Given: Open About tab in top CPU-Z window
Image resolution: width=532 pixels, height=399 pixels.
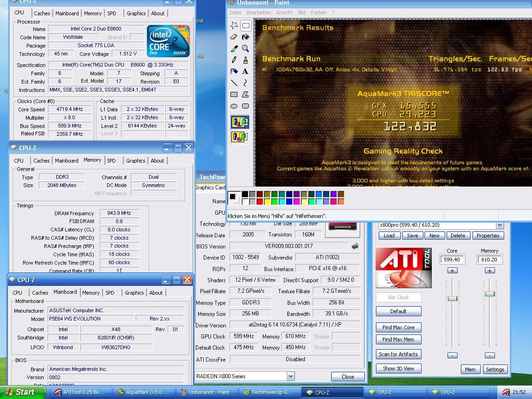Looking at the screenshot, I should (x=158, y=13).
